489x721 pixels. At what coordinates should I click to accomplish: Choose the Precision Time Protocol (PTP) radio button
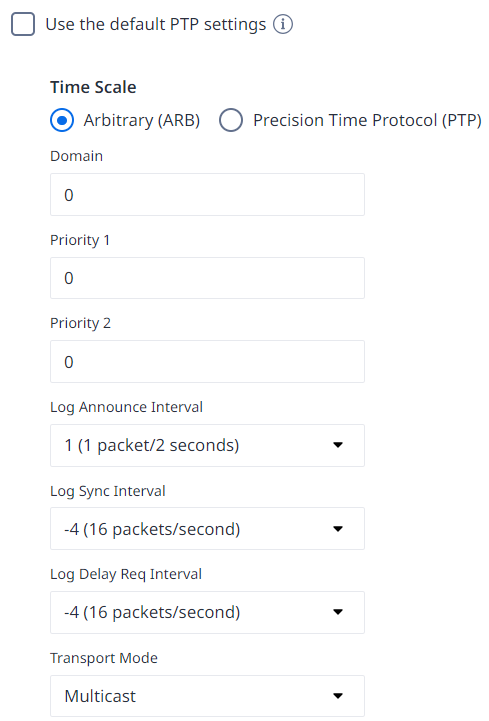tap(231, 120)
